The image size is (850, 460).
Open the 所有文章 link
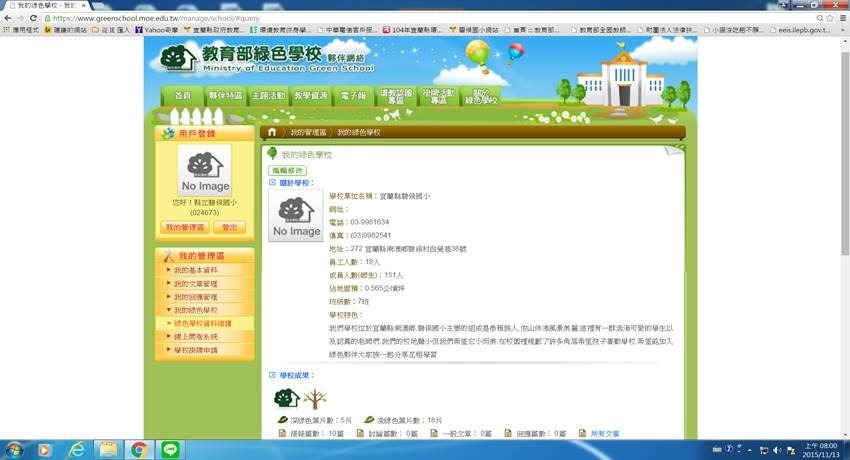[x=604, y=433]
